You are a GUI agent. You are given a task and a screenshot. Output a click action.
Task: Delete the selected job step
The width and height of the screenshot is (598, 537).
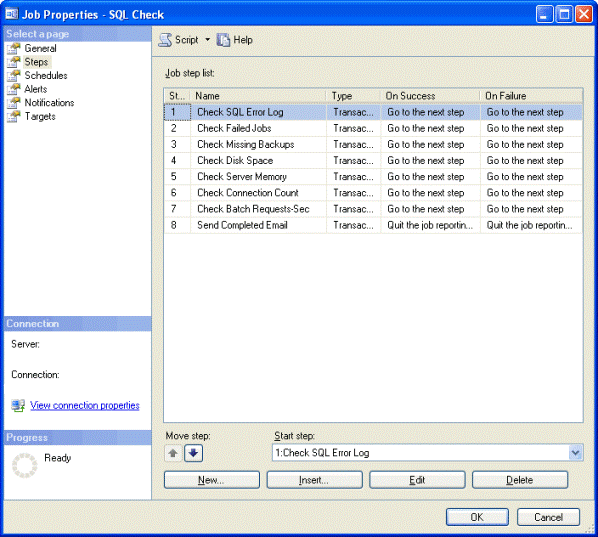(x=520, y=480)
